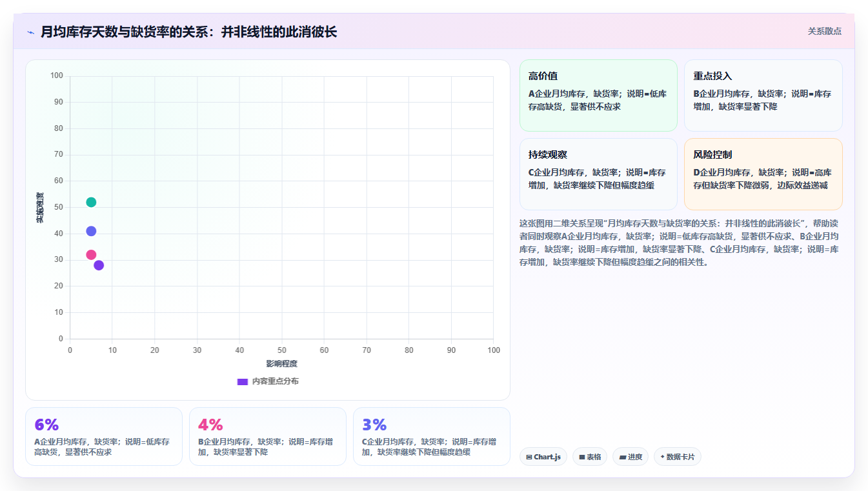Select the purple scatter point near 28

(99, 265)
